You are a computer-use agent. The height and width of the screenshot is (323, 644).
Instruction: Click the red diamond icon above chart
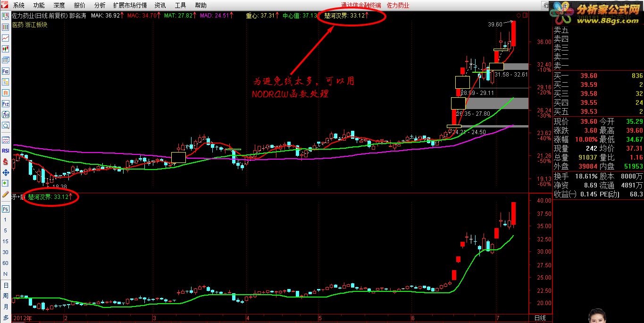[519, 16]
